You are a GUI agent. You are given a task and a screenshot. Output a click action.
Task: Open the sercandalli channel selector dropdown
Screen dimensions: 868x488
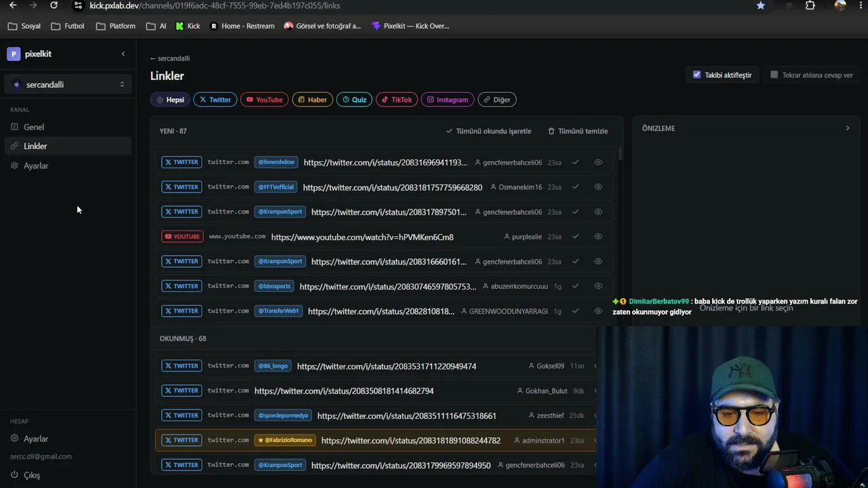tap(68, 85)
